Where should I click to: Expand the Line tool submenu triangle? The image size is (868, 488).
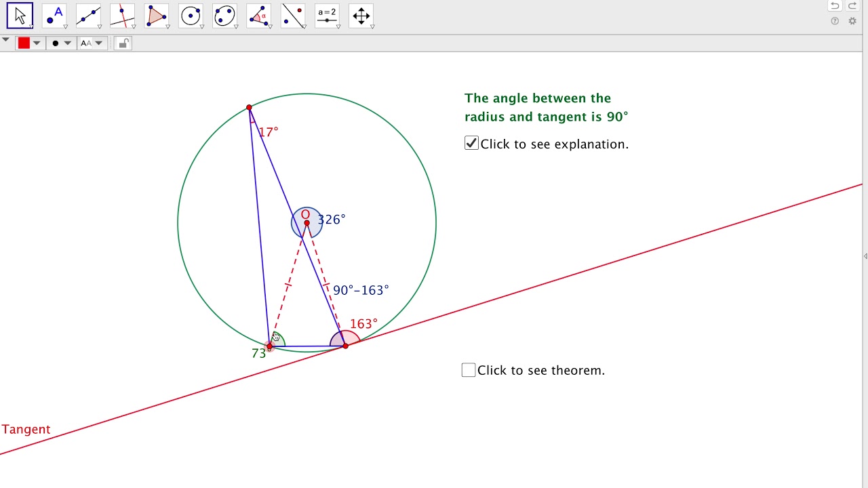(100, 27)
